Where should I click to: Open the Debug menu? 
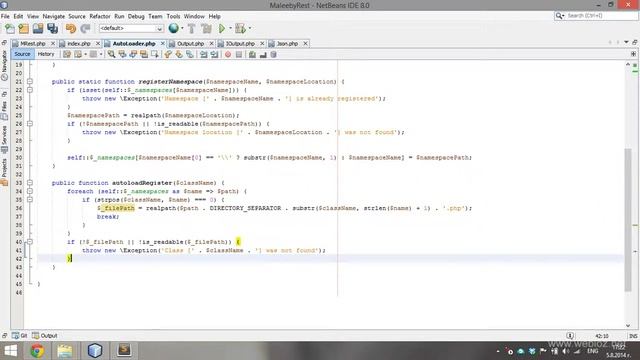(x=136, y=16)
